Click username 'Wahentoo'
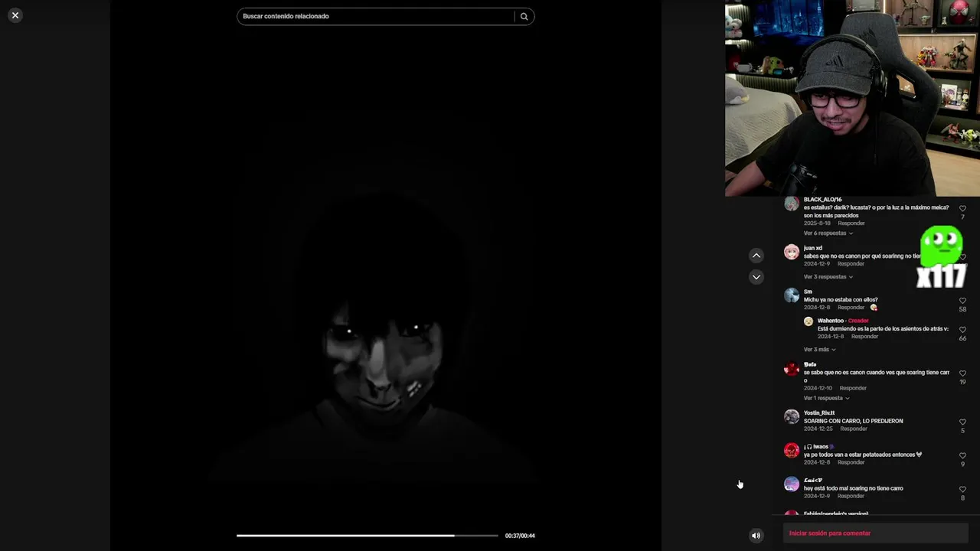This screenshot has width=980, height=551. 831,321
